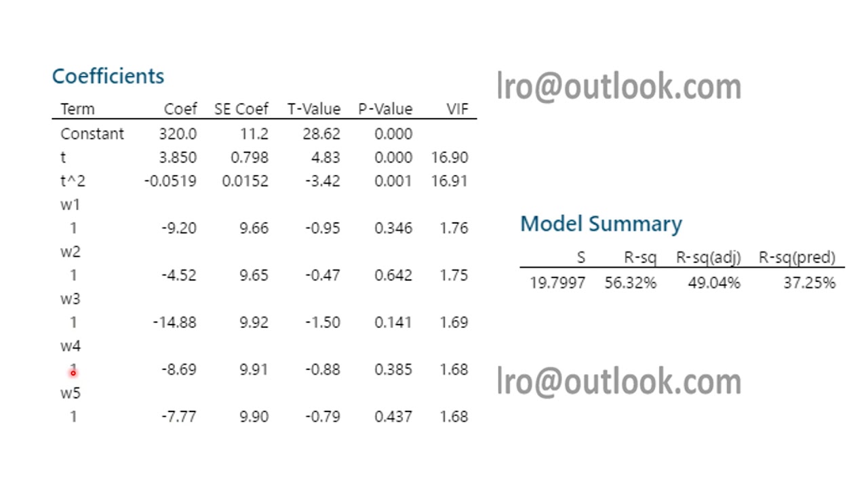Viewport: 868px width, 488px height.
Task: Click the SE Coef column header
Action: click(x=241, y=109)
